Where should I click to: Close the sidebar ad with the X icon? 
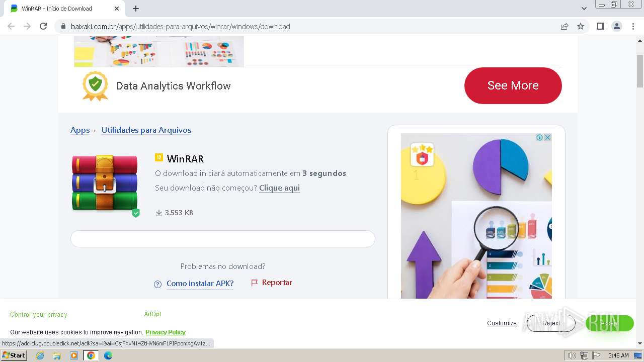(547, 137)
